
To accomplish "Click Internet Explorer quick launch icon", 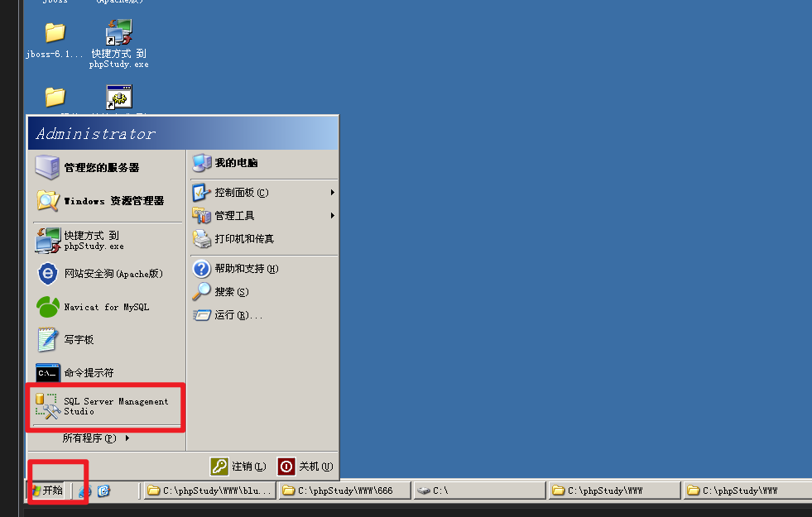I will (x=84, y=491).
